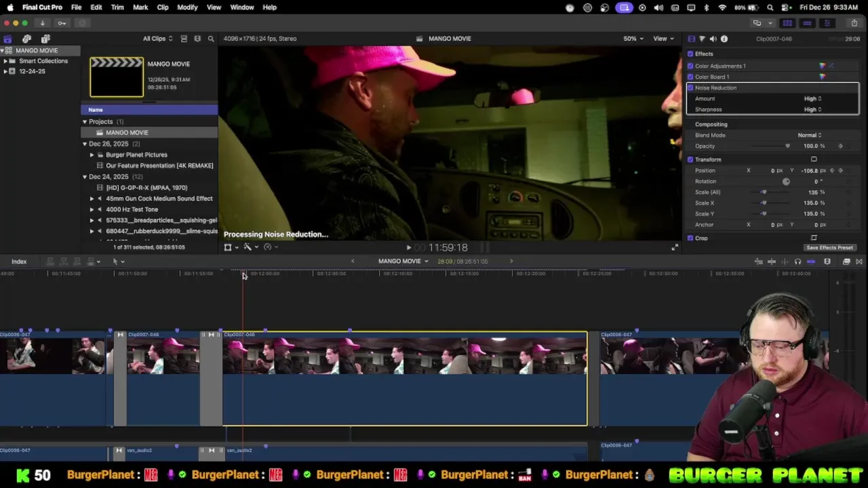The image size is (868, 488).
Task: Expand Smart Collections folder
Action: [5, 61]
